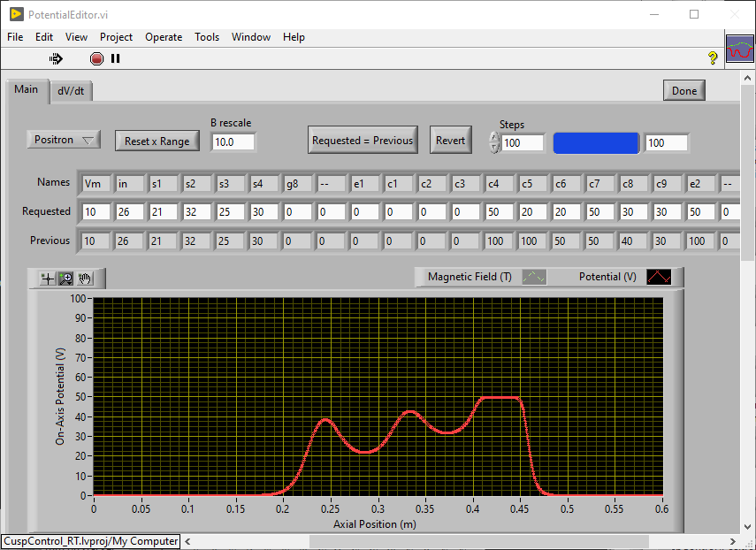Select the pan hand graph tool
The height and width of the screenshot is (550, 756).
(85, 278)
